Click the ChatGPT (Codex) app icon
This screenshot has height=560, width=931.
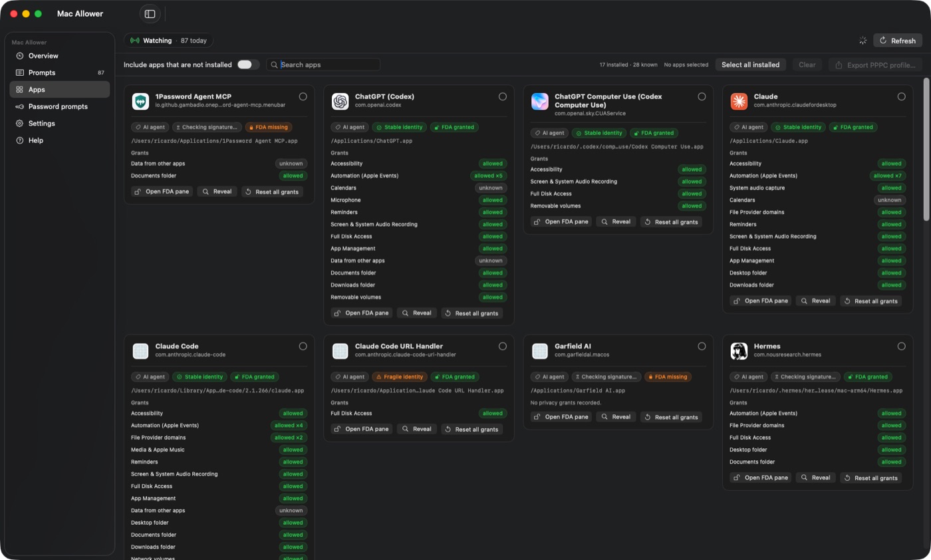pyautogui.click(x=340, y=101)
